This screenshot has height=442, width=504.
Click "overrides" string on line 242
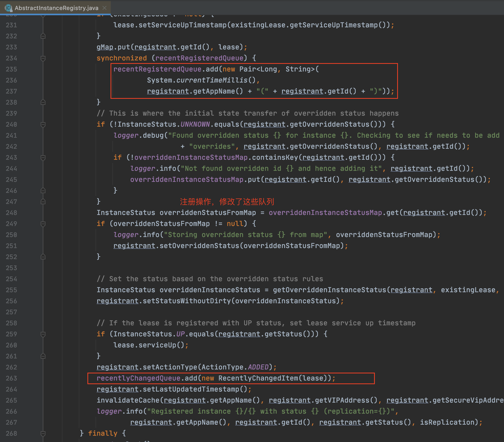[x=212, y=146]
